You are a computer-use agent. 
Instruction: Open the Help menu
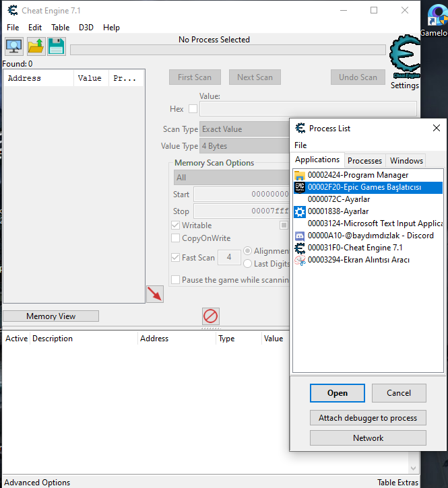click(x=111, y=28)
